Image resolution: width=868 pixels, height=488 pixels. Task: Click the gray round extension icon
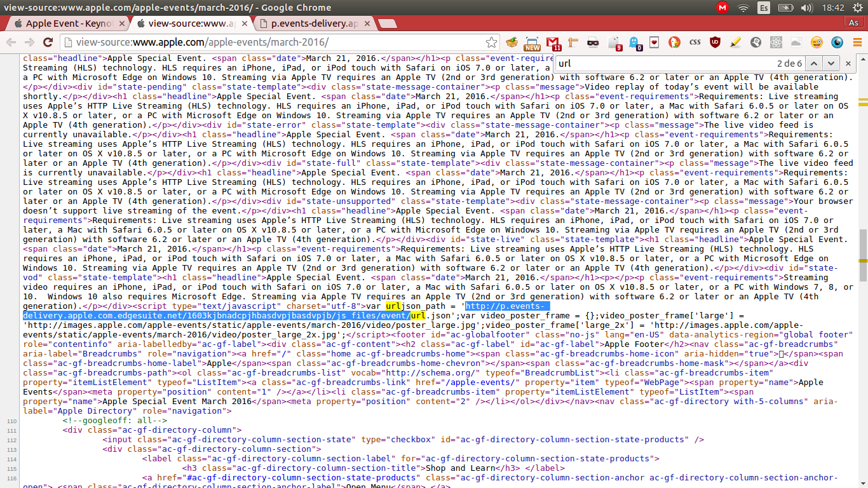(756, 43)
